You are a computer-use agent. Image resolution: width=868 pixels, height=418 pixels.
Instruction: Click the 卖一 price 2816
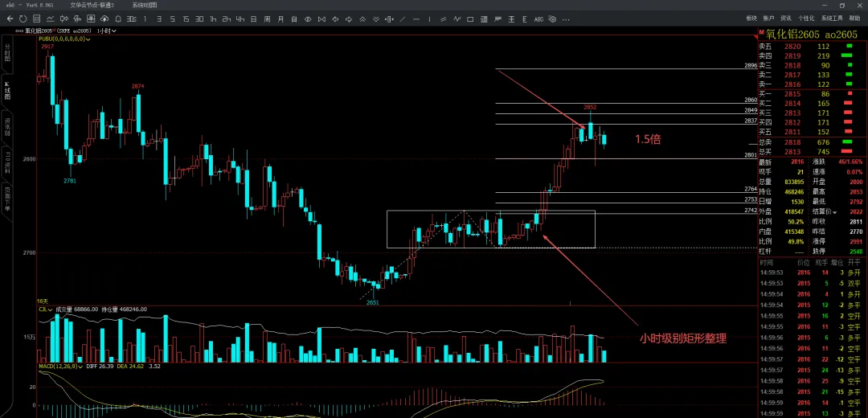click(792, 84)
